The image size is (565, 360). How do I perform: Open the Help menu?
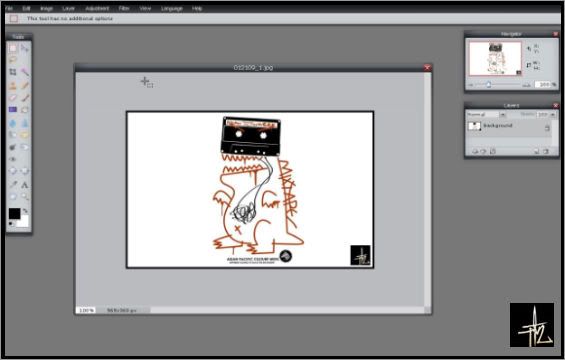tap(197, 8)
